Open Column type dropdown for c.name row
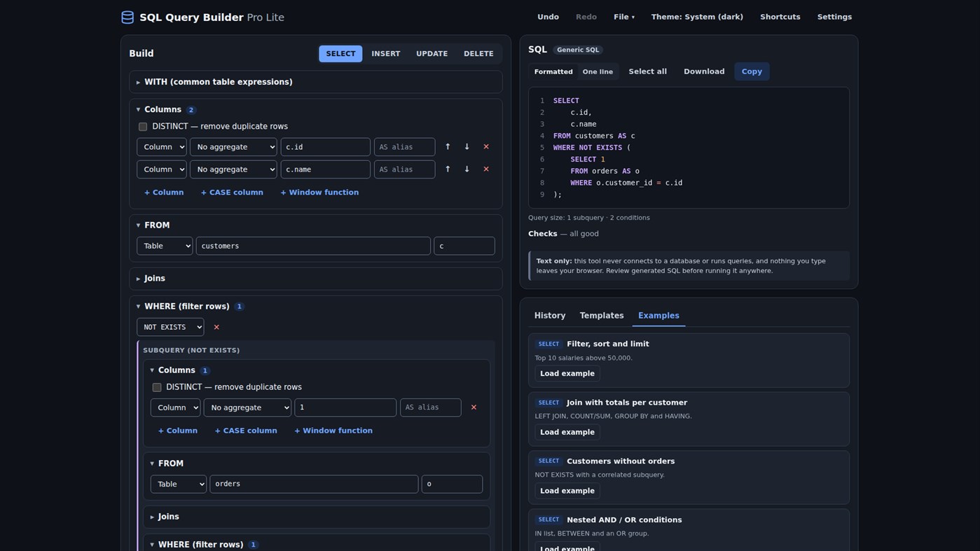This screenshot has height=551, width=980. click(162, 169)
